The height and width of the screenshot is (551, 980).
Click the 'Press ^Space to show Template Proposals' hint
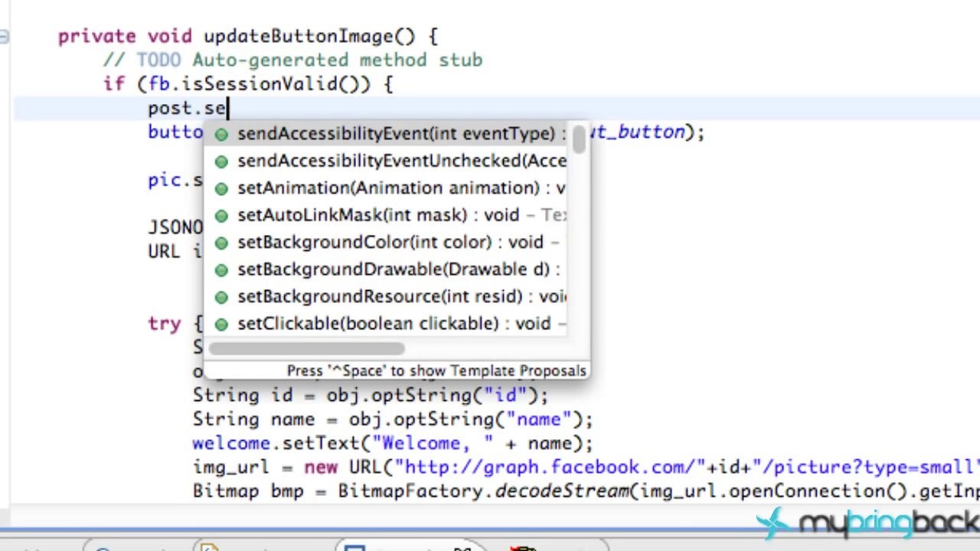point(436,370)
